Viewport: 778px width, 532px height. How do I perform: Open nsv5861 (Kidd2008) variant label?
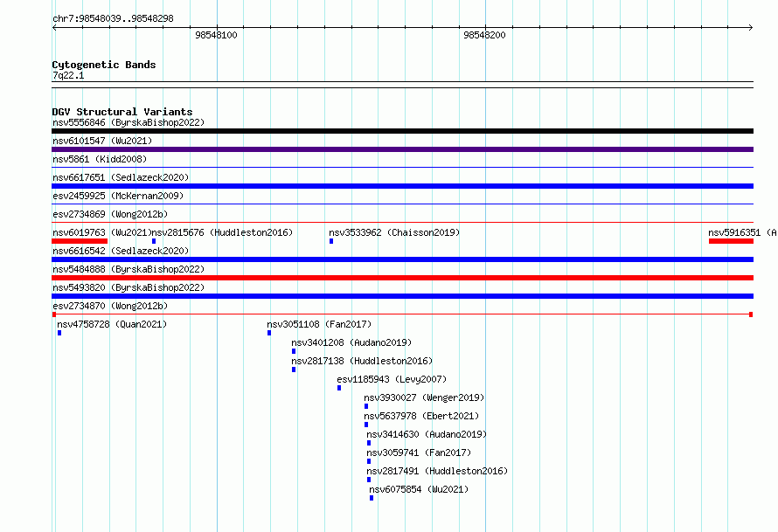point(100,159)
